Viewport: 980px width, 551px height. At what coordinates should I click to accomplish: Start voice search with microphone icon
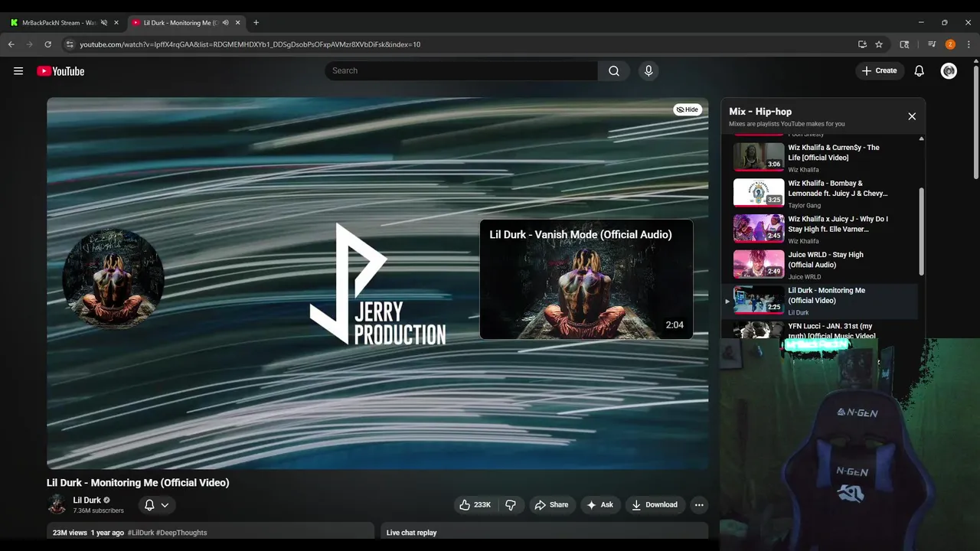click(648, 71)
